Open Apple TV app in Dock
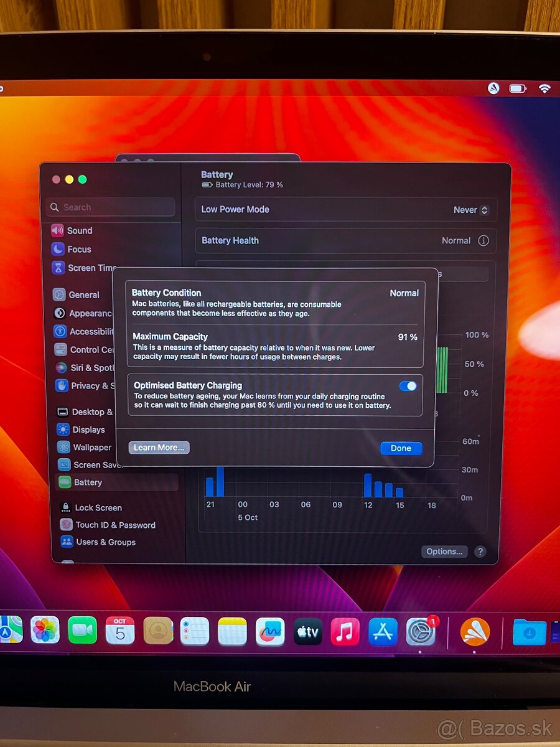This screenshot has height=747, width=560. tap(308, 632)
